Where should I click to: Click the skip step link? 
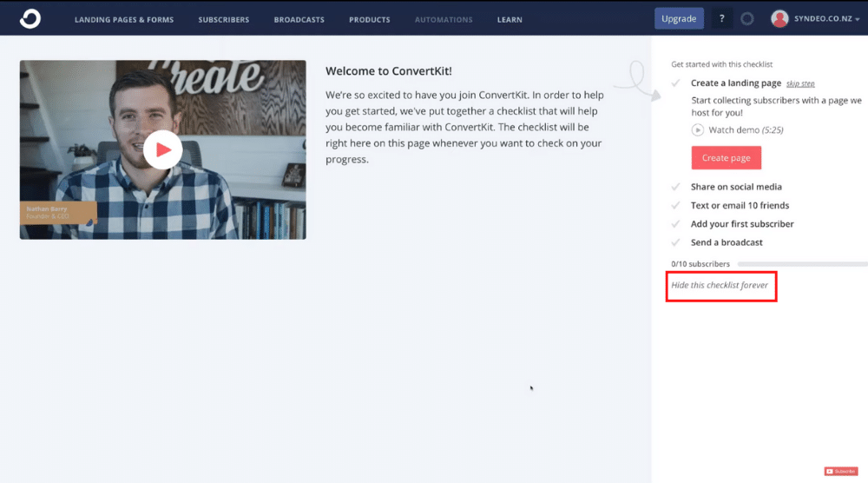(x=800, y=83)
